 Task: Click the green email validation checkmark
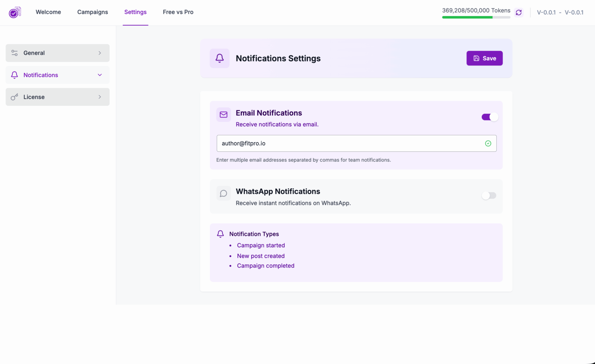[488, 143]
